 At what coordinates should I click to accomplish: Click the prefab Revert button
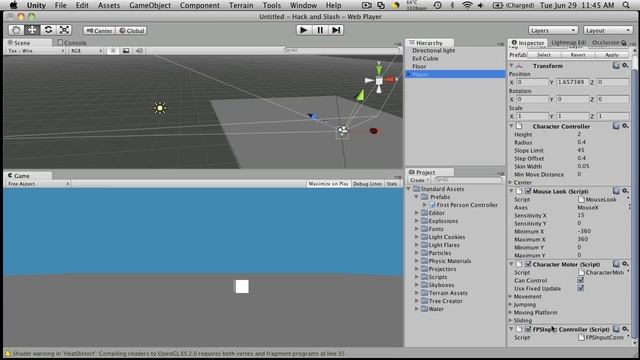[x=578, y=55]
